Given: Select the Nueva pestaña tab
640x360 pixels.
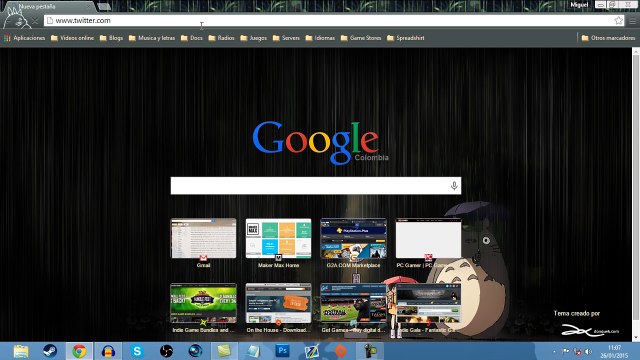Looking at the screenshot, I should click(x=49, y=7).
